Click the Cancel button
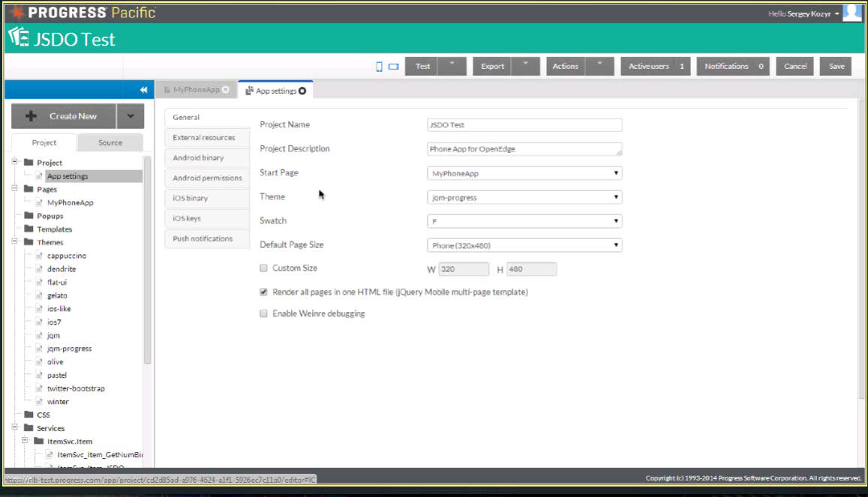The width and height of the screenshot is (868, 497). coord(794,67)
